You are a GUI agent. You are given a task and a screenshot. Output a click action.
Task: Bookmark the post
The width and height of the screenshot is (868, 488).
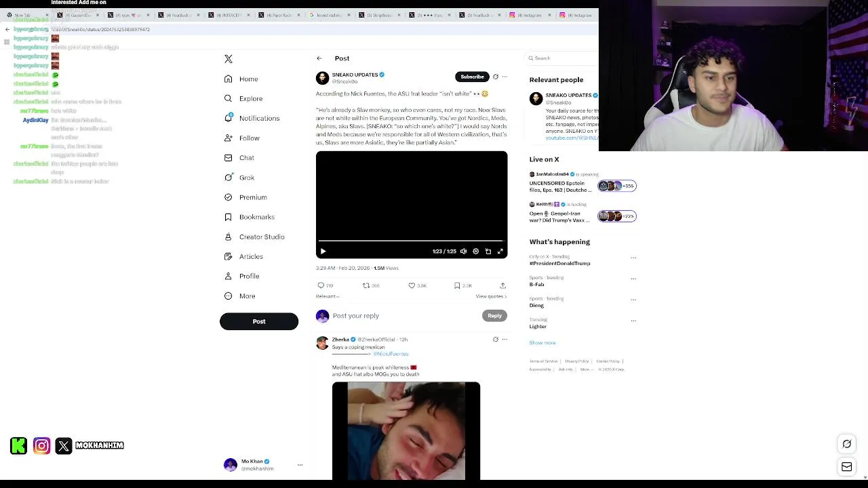pyautogui.click(x=457, y=285)
